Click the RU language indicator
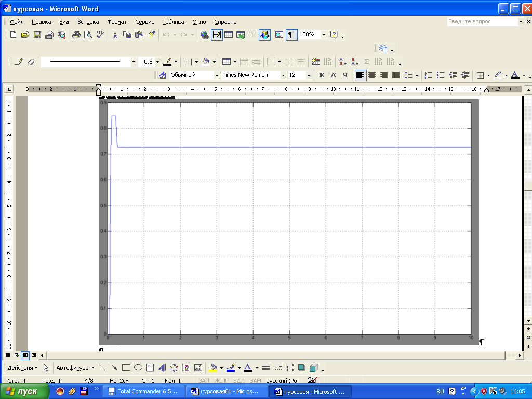The width and height of the screenshot is (532, 399). [x=440, y=391]
